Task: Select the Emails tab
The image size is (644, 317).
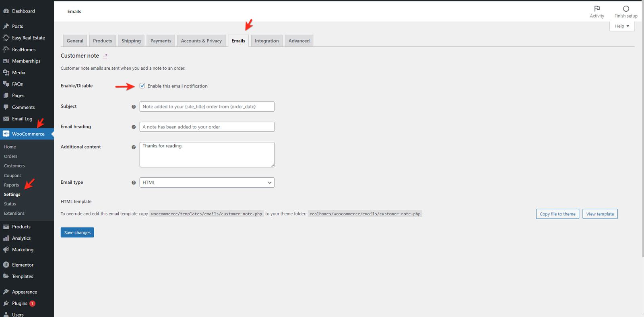Action: (x=238, y=41)
